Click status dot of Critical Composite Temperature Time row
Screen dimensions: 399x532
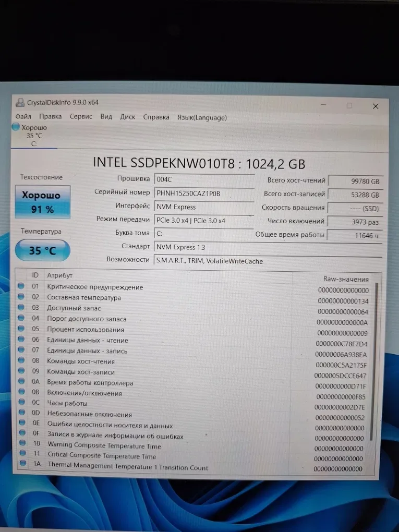(x=23, y=453)
